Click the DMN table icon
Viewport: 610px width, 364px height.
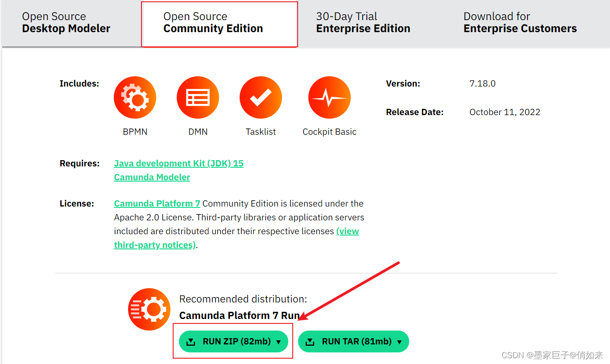click(x=198, y=97)
